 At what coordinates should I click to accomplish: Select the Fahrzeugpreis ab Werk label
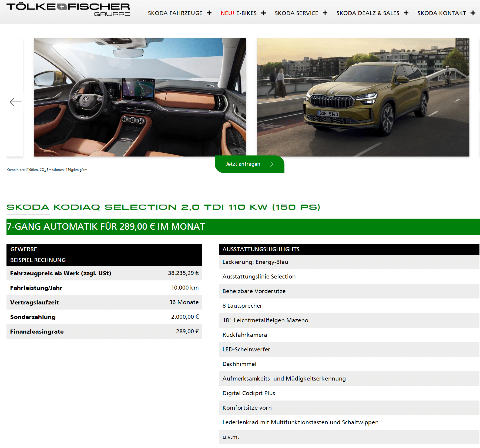click(x=61, y=273)
